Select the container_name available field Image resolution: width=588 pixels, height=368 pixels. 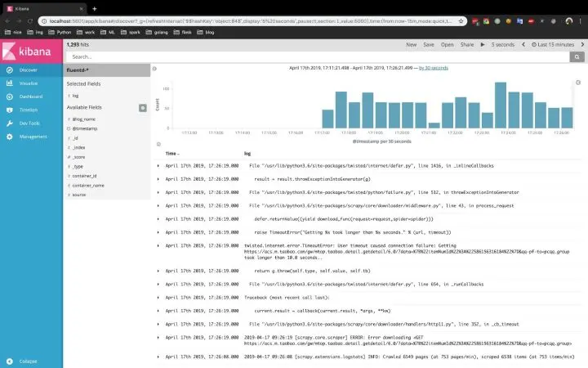pyautogui.click(x=88, y=186)
